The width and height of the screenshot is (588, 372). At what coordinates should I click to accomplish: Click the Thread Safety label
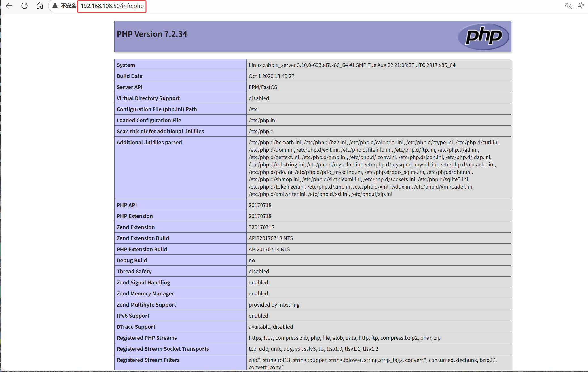pos(134,271)
